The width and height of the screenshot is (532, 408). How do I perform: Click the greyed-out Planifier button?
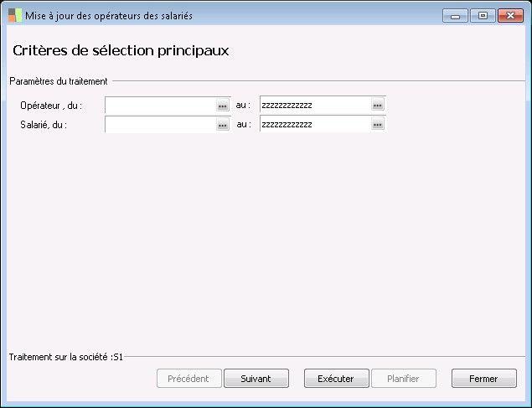pyautogui.click(x=404, y=379)
